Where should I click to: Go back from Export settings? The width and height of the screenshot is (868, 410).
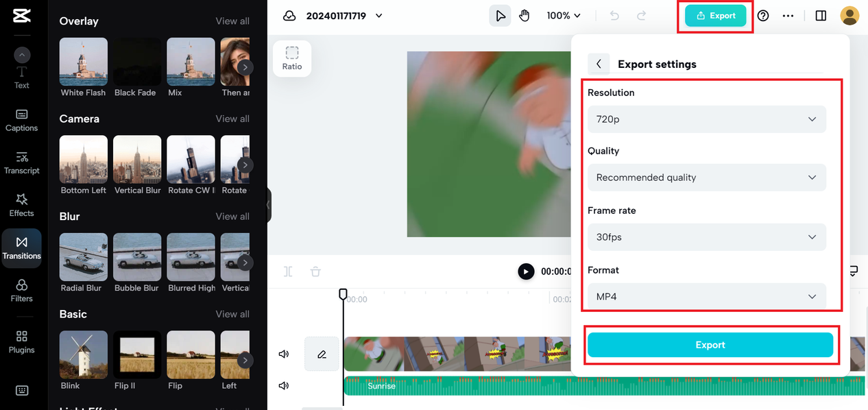click(x=599, y=64)
